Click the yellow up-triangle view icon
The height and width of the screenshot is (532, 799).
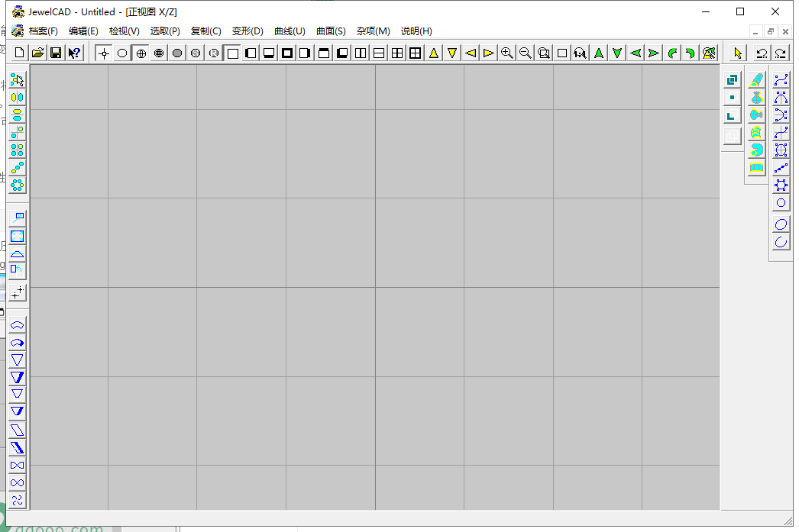pyautogui.click(x=434, y=53)
